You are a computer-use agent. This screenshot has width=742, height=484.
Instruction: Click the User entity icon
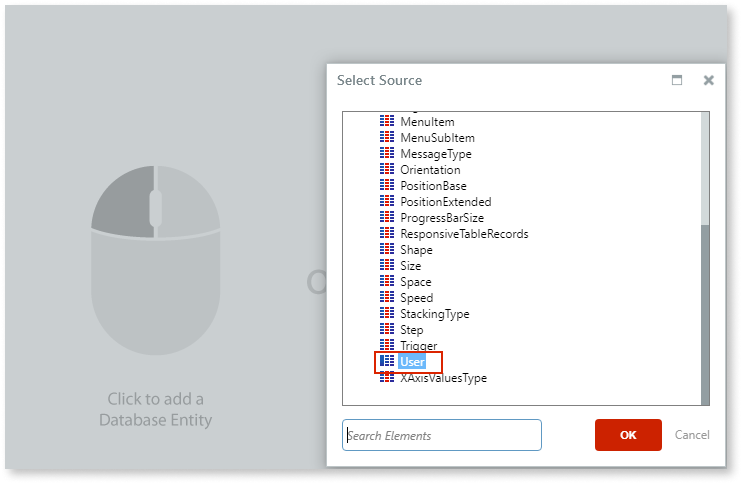coord(387,361)
